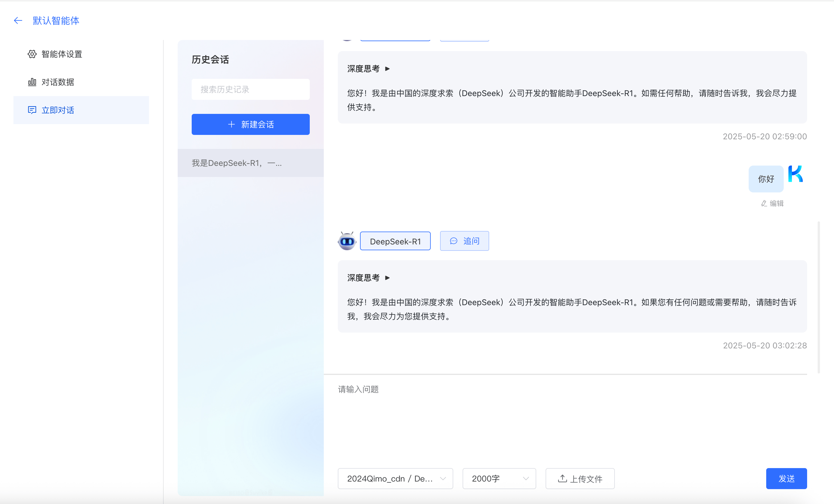Image resolution: width=834 pixels, height=504 pixels.
Task: Expand the second 深度思考 triangle
Action: tap(387, 278)
